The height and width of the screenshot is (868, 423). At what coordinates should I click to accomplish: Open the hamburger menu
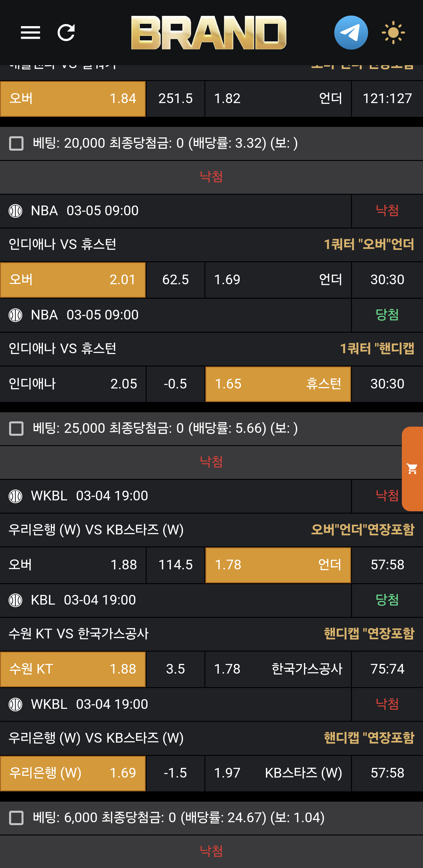[30, 33]
